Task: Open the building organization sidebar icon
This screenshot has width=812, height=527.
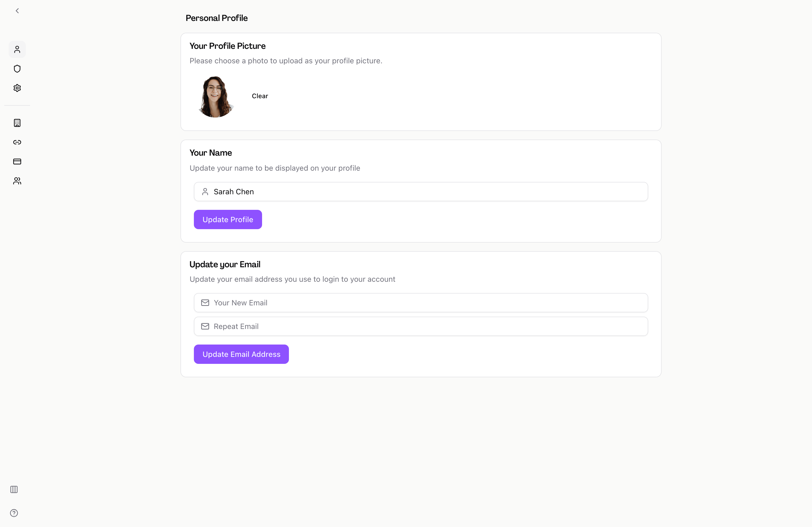Action: point(17,123)
